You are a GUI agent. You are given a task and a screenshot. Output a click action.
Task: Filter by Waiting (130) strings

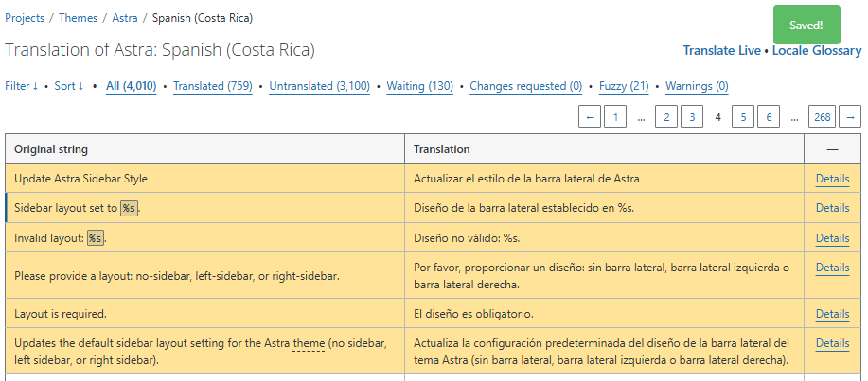[419, 86]
